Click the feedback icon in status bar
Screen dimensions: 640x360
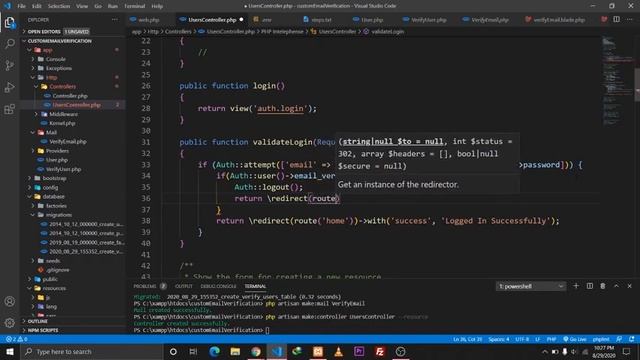click(619, 339)
